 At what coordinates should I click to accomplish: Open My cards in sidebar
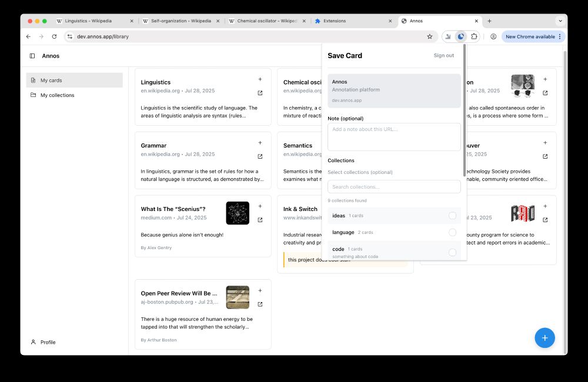coord(74,81)
